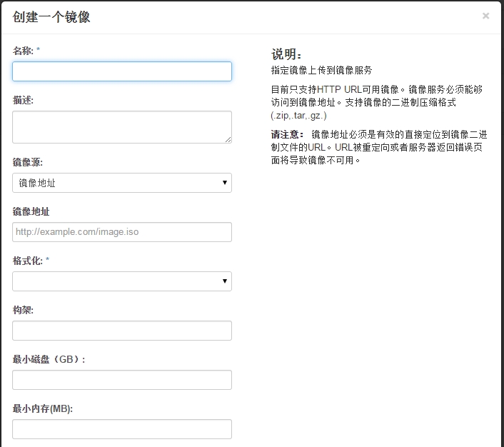Screen dimensions: 504x447
Task: Click the 最小磁盘（GB）: field label
Action: coord(49,359)
